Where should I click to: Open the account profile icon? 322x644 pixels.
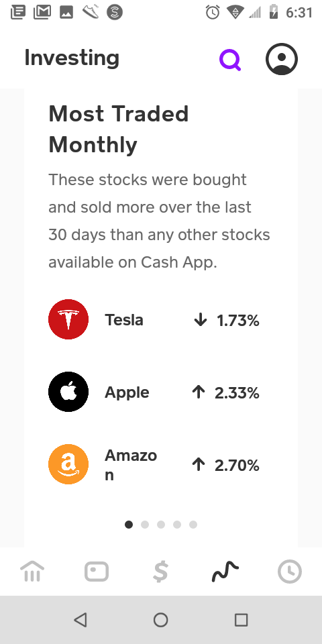(x=282, y=59)
